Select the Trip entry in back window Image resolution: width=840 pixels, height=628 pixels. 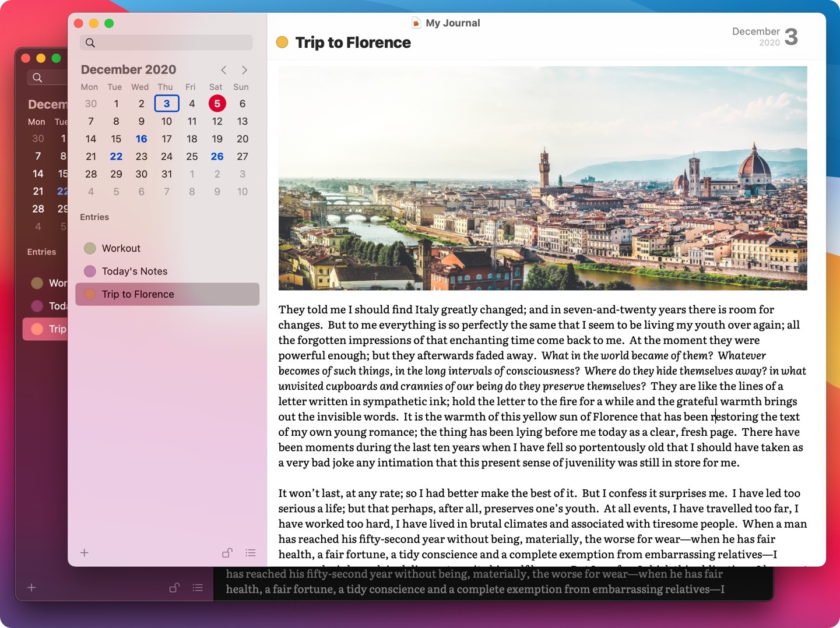coord(45,329)
